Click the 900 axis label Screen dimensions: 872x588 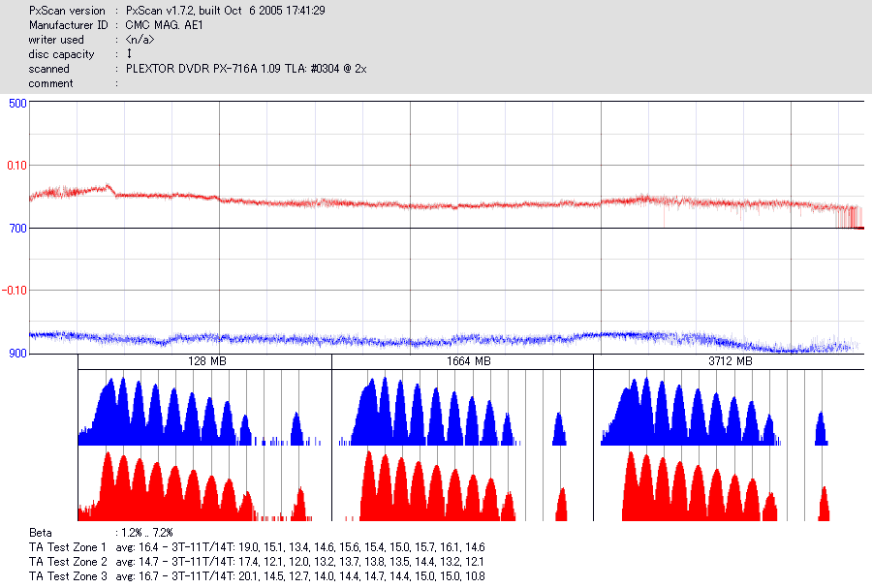pos(17,354)
